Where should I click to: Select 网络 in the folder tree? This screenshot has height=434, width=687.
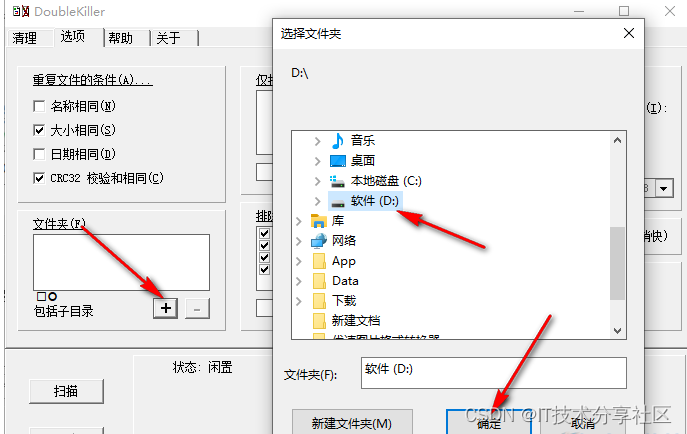344,240
